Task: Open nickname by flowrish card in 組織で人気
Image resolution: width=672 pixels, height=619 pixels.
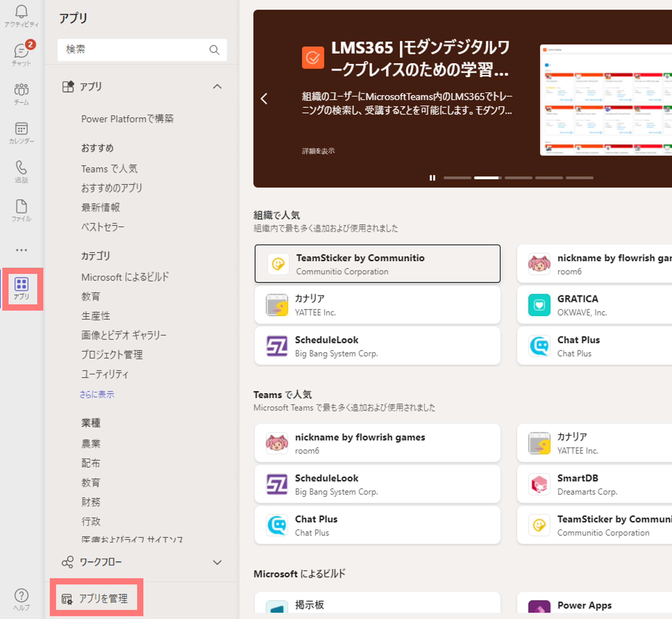Action: pos(595,264)
